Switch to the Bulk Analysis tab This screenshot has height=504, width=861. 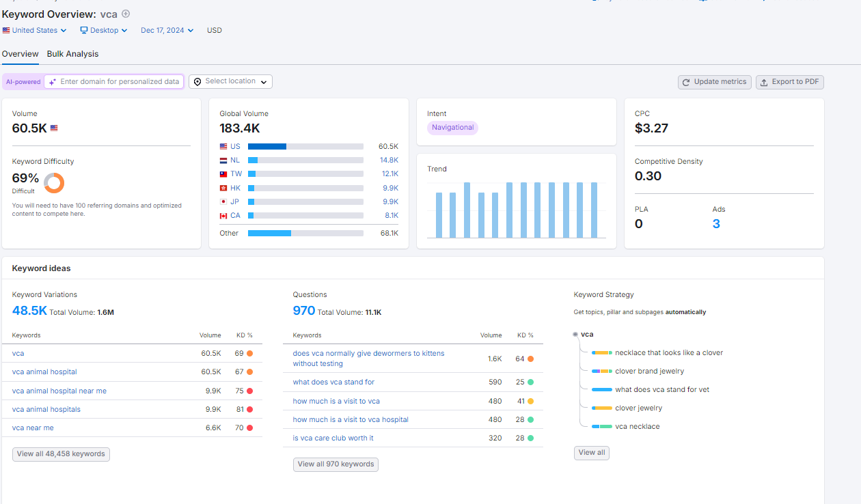72,54
